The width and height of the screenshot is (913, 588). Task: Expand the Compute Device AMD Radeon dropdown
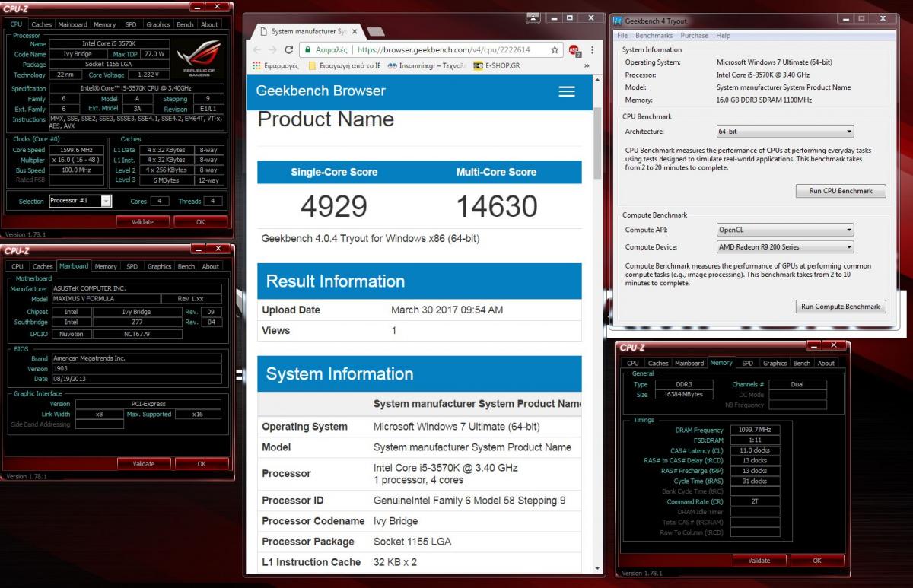pyautogui.click(x=784, y=247)
